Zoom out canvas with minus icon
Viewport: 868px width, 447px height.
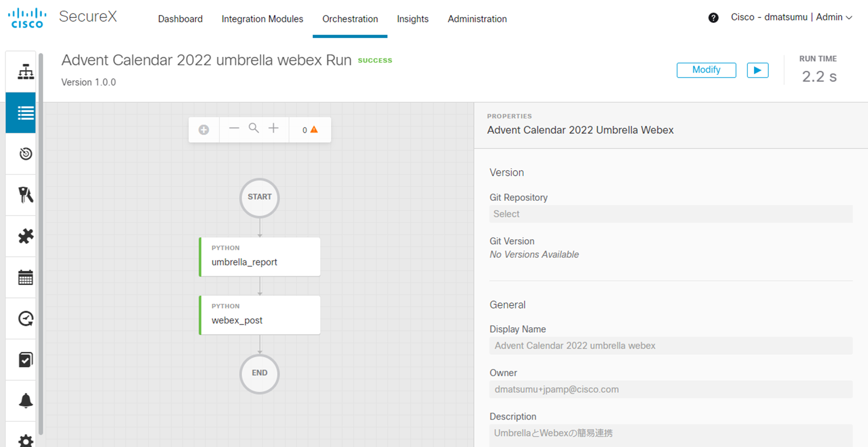point(234,128)
